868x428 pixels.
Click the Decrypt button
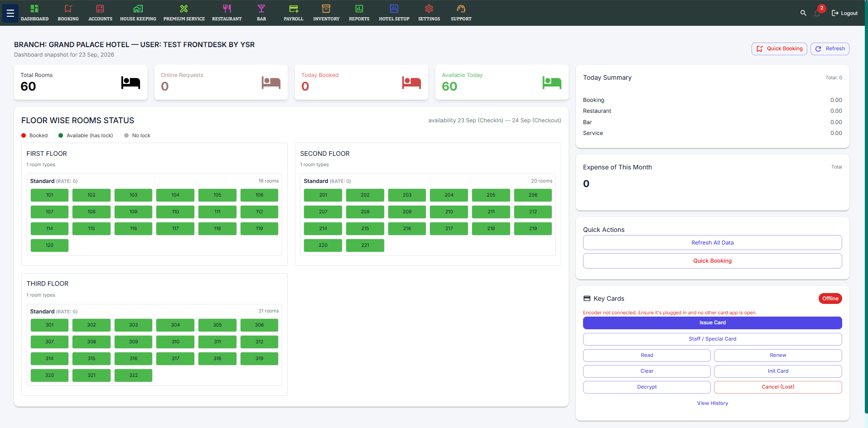(646, 387)
